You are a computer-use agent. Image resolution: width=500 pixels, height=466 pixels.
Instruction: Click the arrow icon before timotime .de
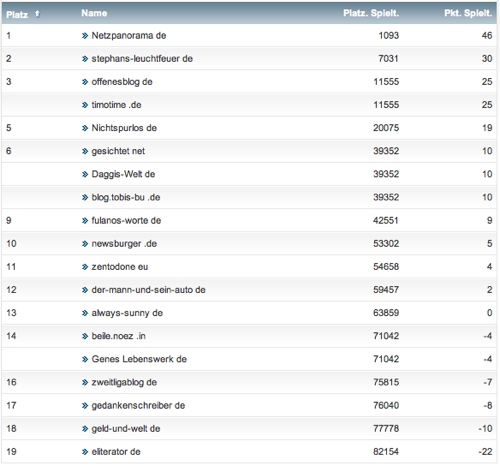pyautogui.click(x=85, y=105)
